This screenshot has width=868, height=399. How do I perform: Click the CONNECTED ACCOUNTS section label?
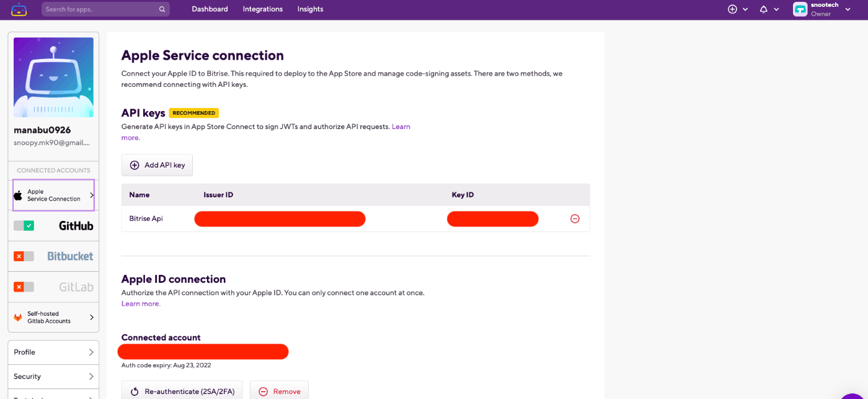click(53, 170)
